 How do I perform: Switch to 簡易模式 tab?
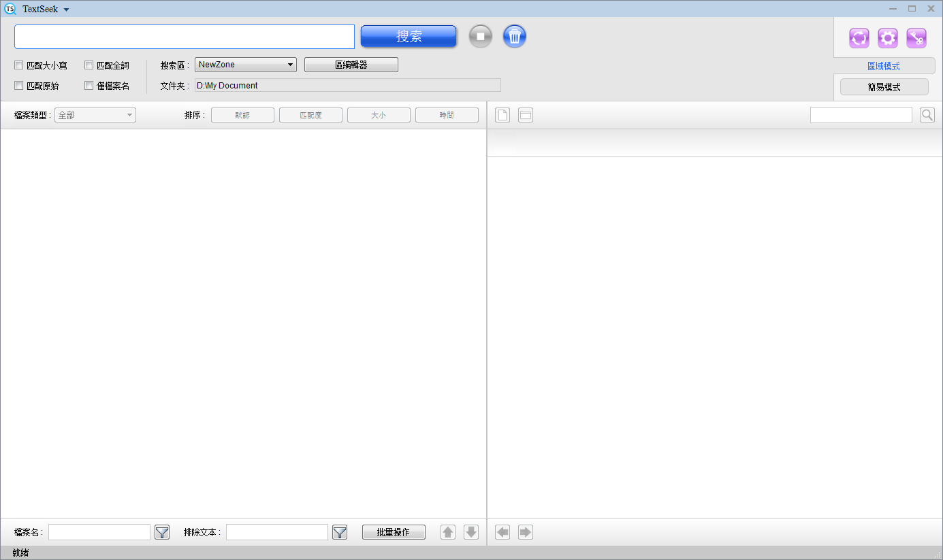coord(884,87)
